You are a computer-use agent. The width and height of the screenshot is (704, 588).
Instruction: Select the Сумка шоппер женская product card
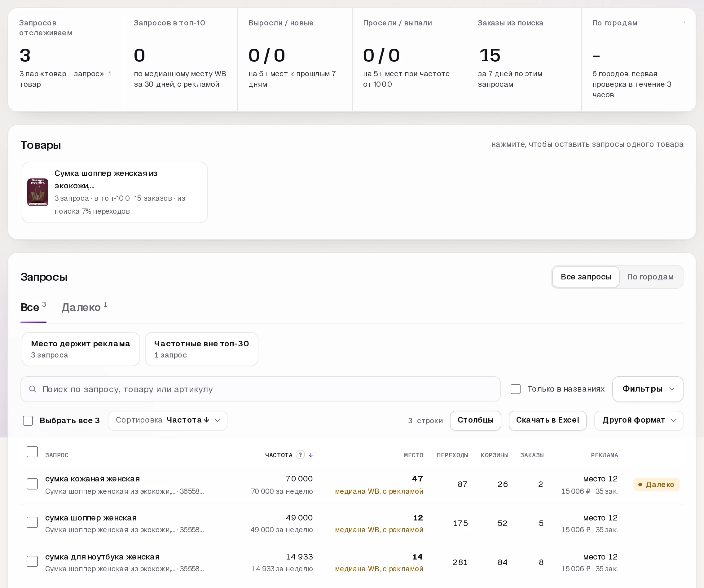tap(114, 192)
